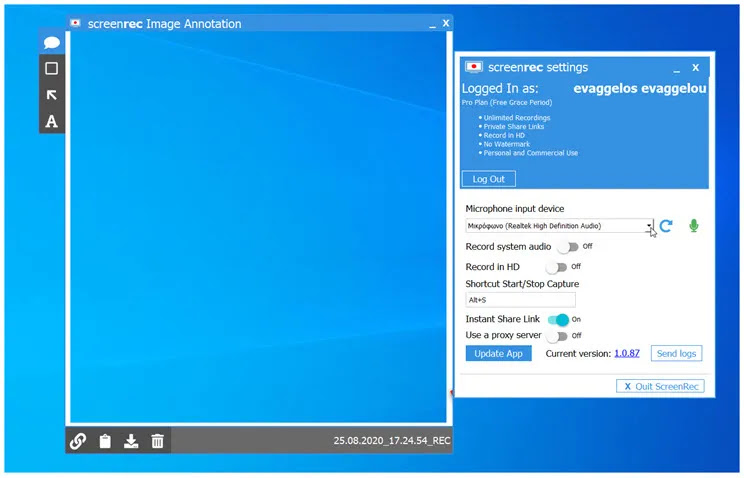Screen dimensions: 744x478
Task: Toggle the green microphone icon
Action: [694, 226]
